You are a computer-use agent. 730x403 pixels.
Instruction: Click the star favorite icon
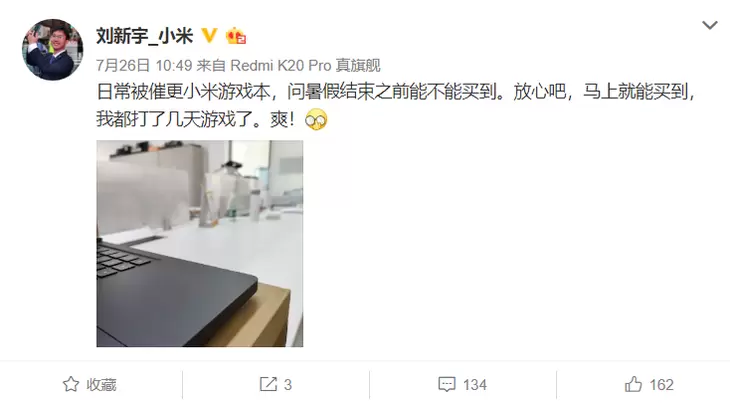point(71,384)
